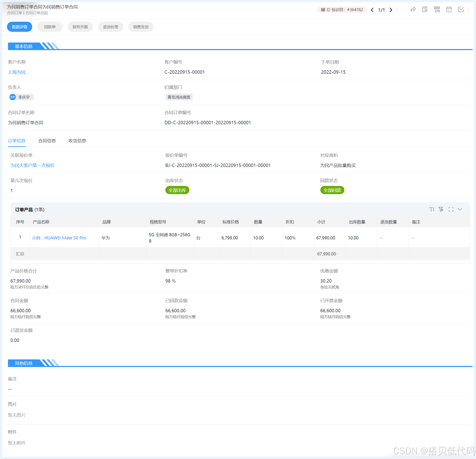Open filter icon for order products table

click(x=441, y=209)
